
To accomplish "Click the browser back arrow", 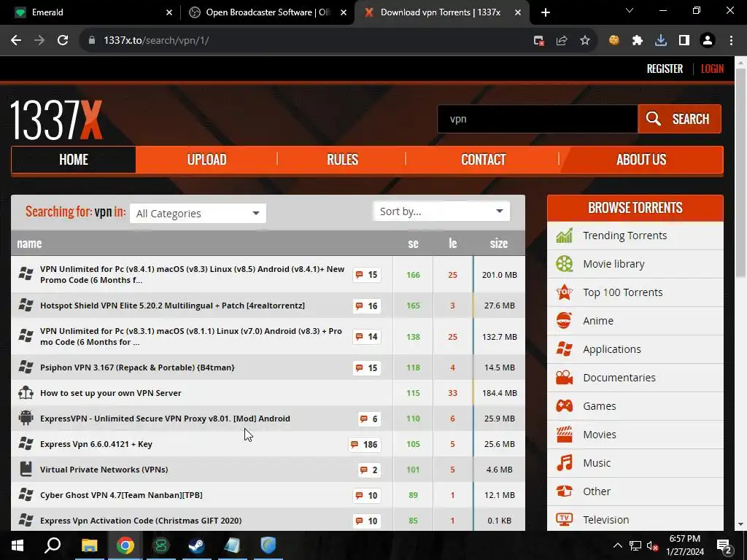I will click(16, 41).
